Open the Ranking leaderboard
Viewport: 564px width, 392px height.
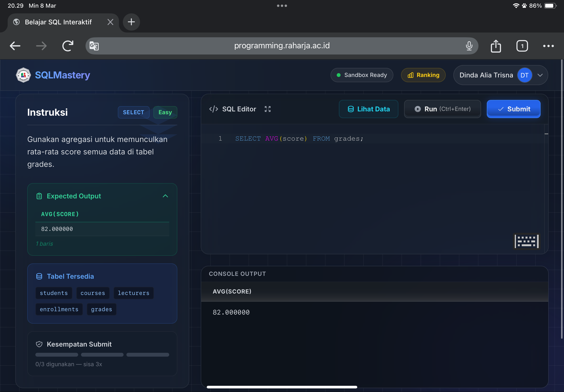423,75
